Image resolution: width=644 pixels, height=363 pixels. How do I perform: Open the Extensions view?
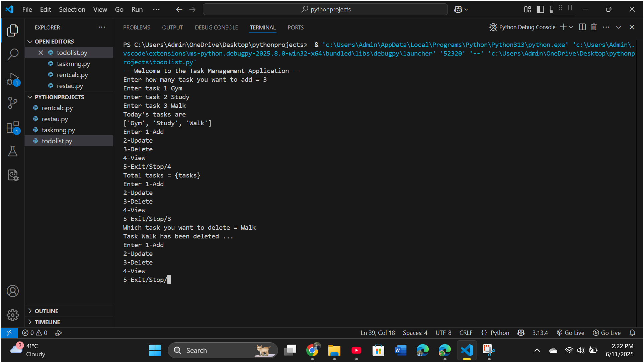13,127
